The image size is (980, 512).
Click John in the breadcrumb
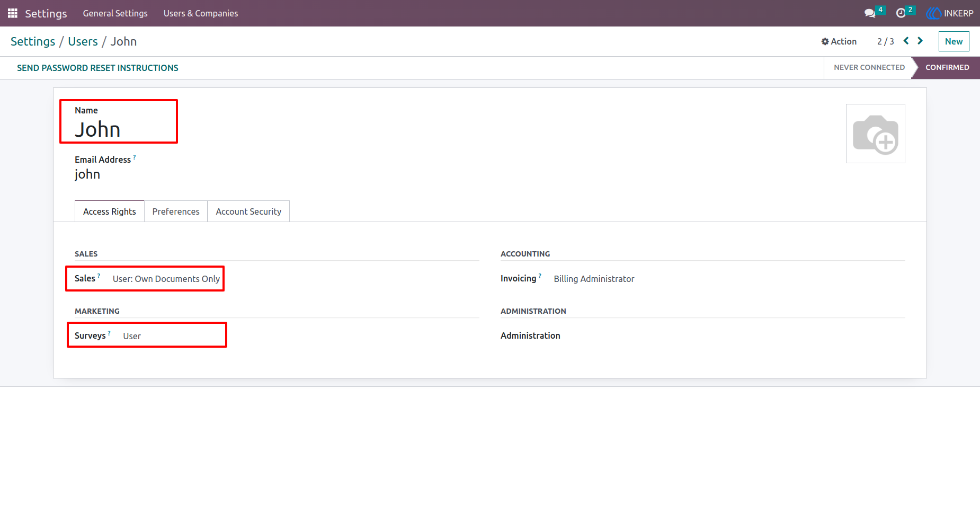(123, 41)
